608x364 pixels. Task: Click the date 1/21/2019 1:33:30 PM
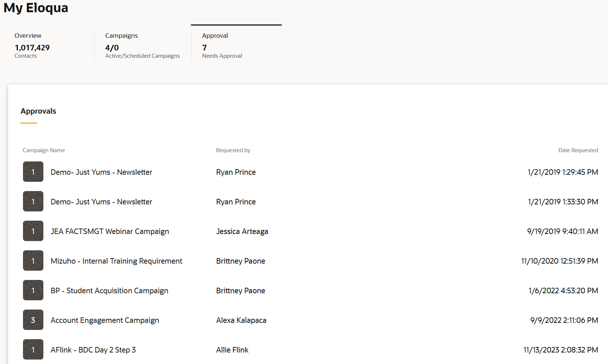pyautogui.click(x=563, y=202)
